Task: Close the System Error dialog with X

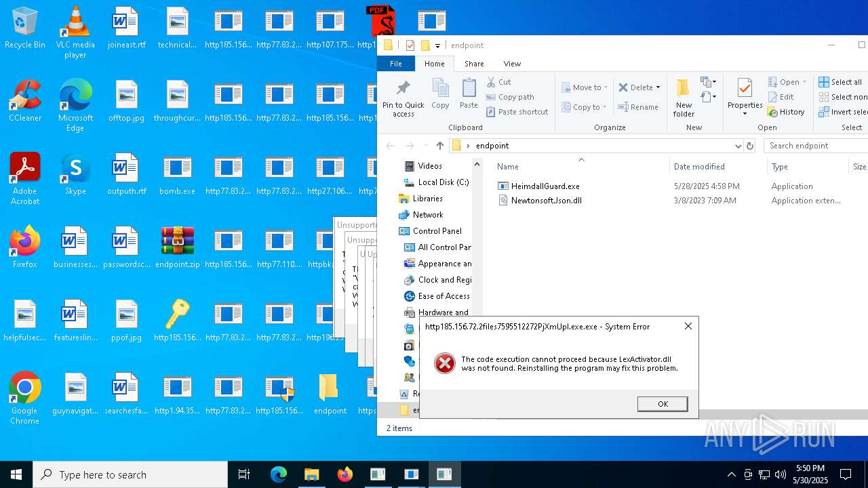Action: pyautogui.click(x=688, y=326)
